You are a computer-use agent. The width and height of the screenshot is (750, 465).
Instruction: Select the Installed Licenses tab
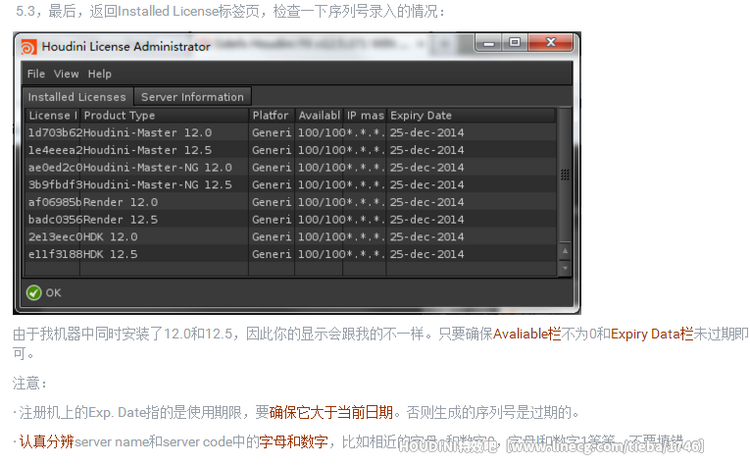coord(77,97)
